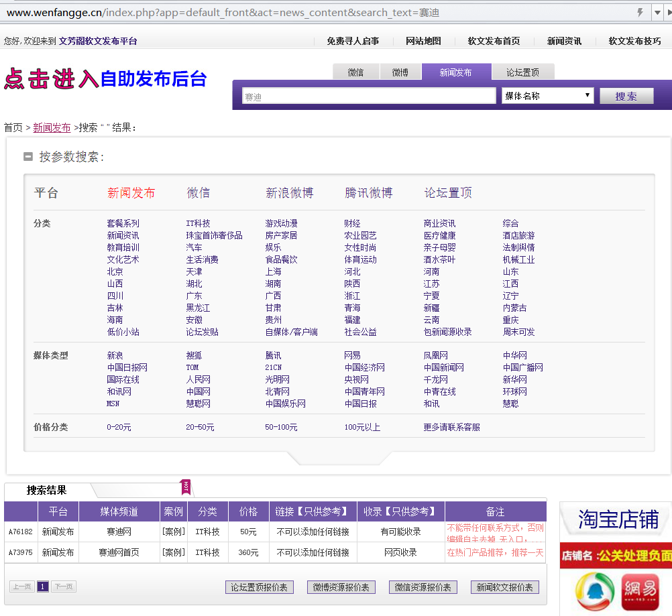Filter by category 财经
This screenshot has width=672, height=616.
(352, 223)
